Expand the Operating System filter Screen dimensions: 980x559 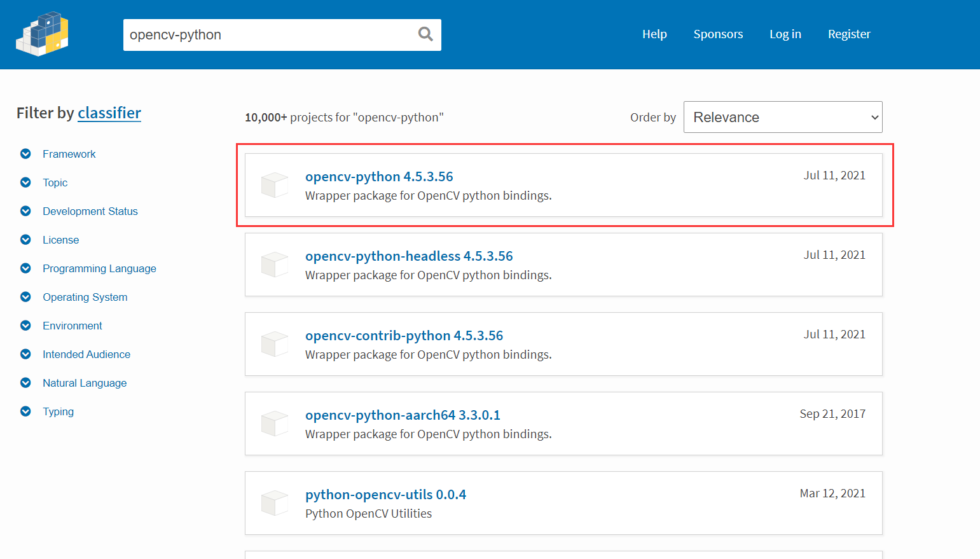pos(85,297)
